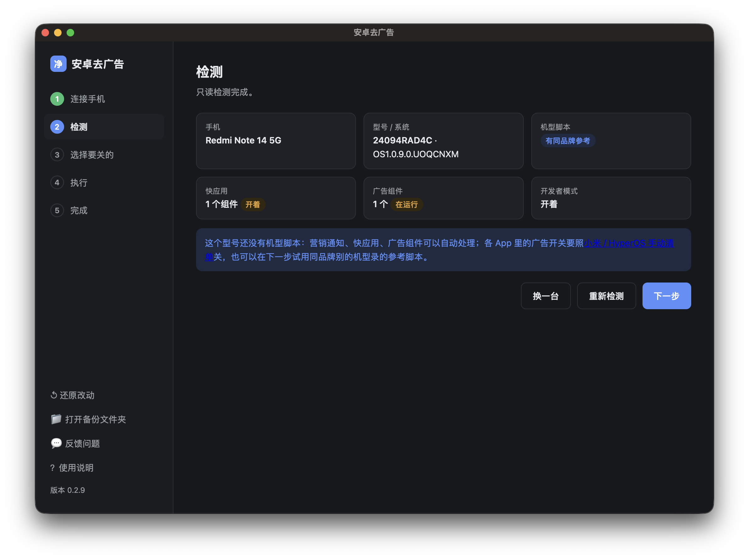Open the 执行 step
This screenshot has width=749, height=560.
tap(104, 183)
